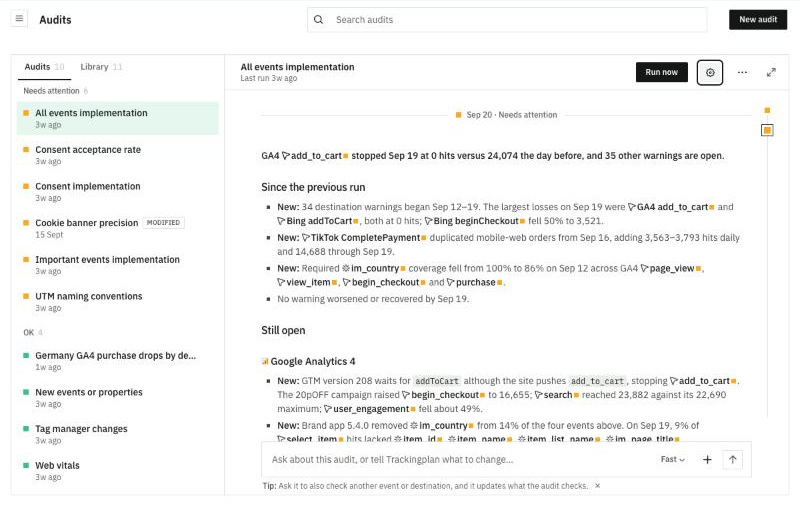This screenshot has width=800, height=506.
Task: Click the OK section header
Action: coord(33,333)
